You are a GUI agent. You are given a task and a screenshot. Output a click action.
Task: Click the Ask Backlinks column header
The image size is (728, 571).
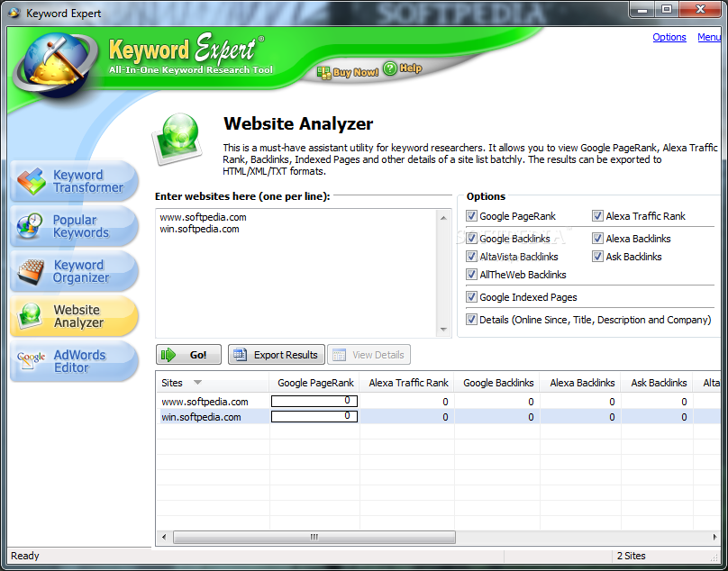click(x=658, y=383)
